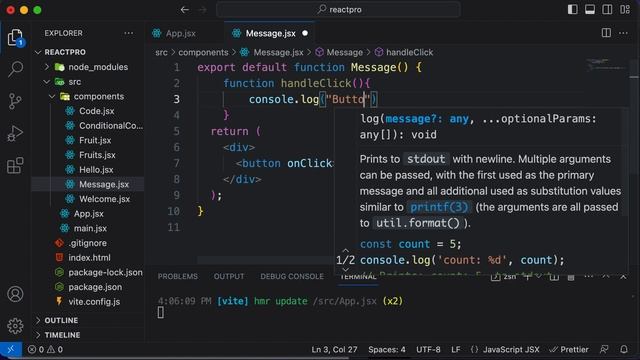Open .gitignore in the explorer
This screenshot has height=360, width=640.
pos(87,243)
